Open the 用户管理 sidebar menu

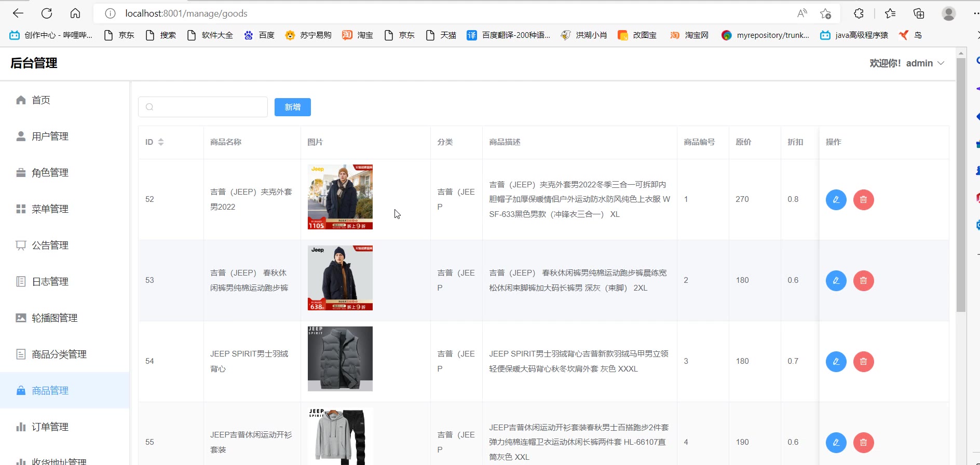point(50,136)
